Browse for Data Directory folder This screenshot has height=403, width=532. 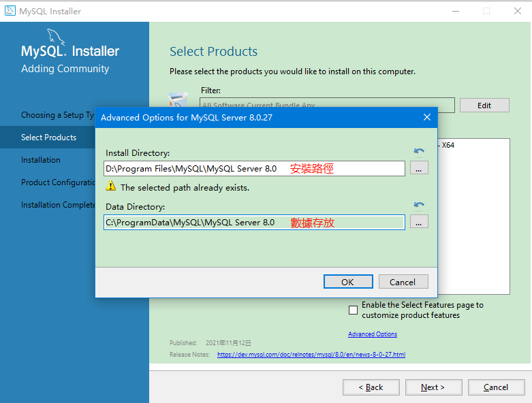(419, 222)
